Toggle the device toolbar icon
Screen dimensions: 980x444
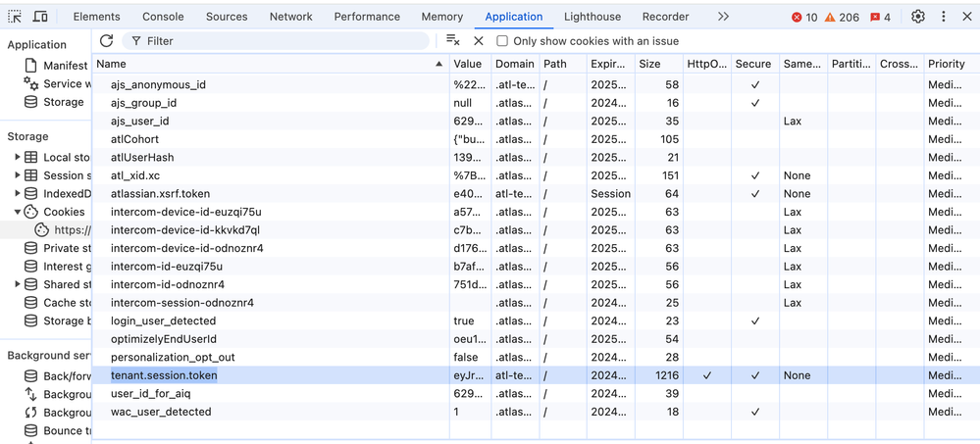coord(40,17)
